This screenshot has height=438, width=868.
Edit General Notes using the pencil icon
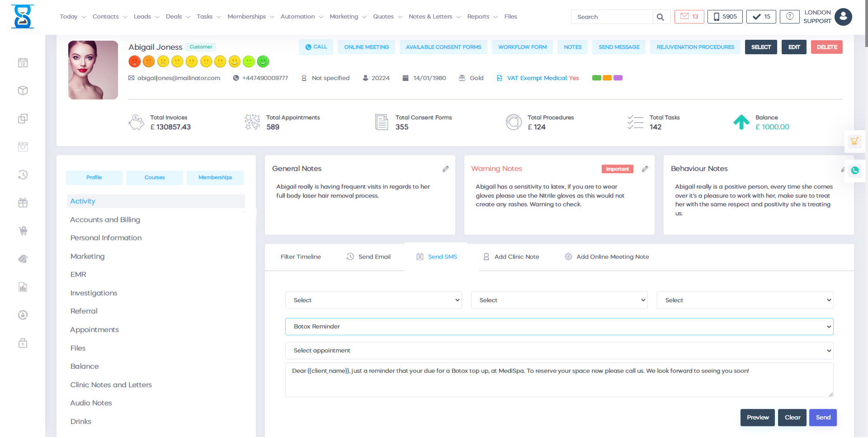pos(446,169)
